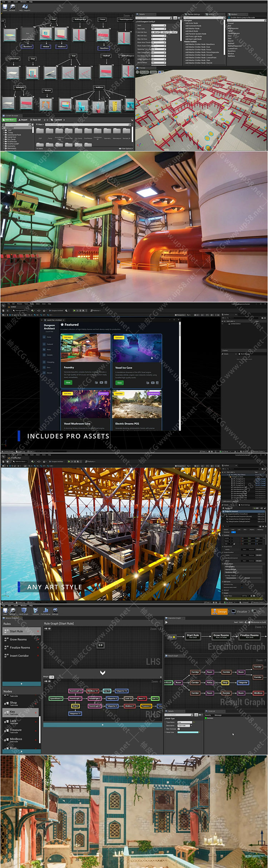Click Clone on the Foundry card

[68, 383]
